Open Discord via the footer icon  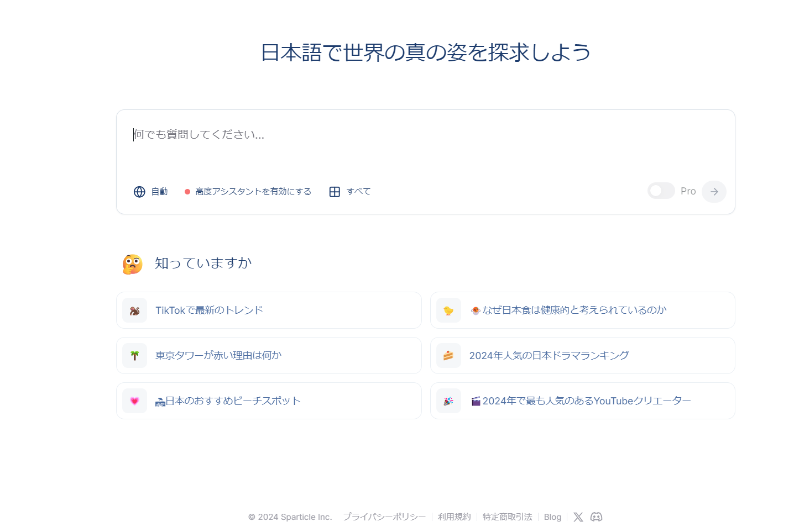(x=596, y=517)
